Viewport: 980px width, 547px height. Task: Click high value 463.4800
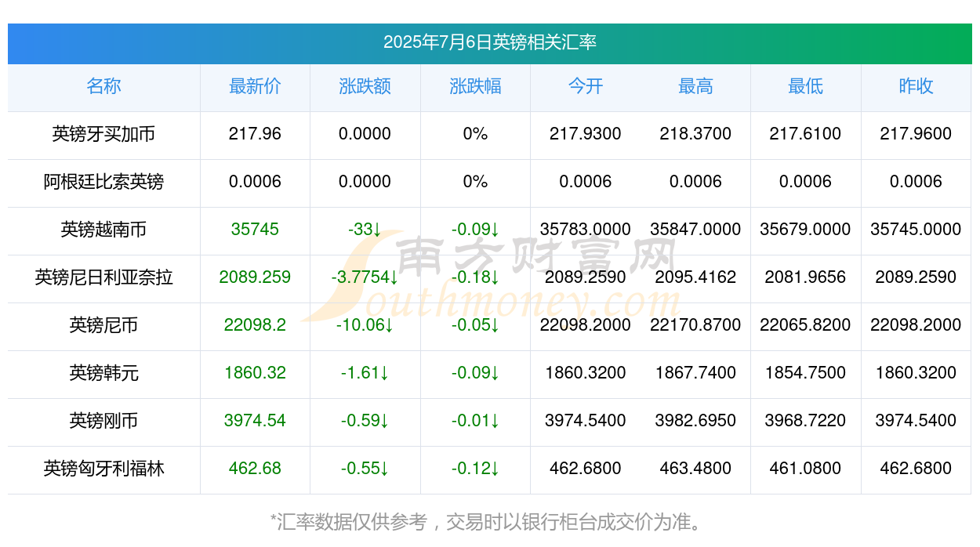[x=695, y=469]
